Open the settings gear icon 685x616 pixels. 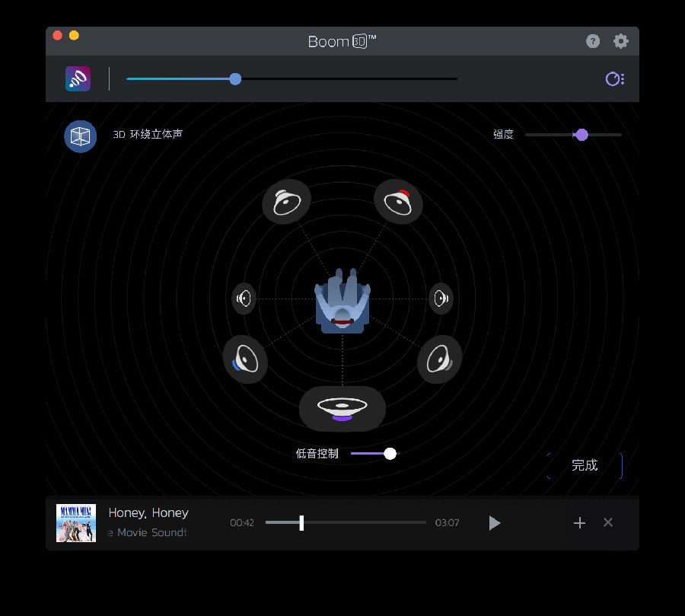point(620,42)
